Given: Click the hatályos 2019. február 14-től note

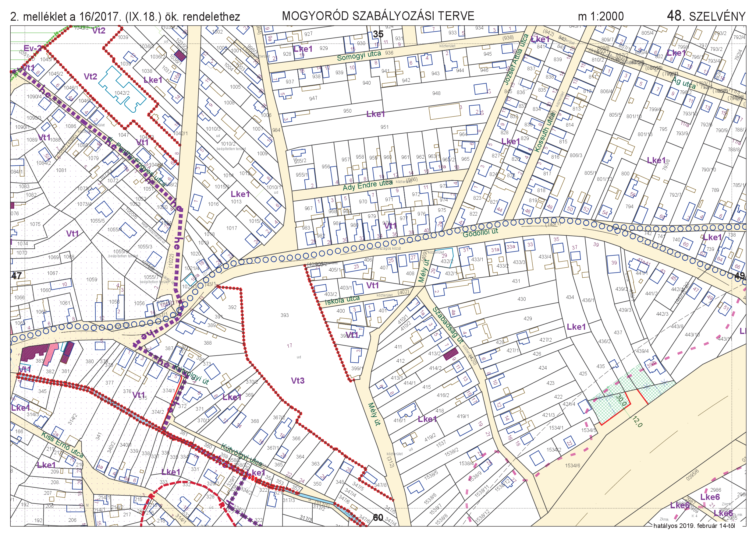Looking at the screenshot, I should [694, 526].
